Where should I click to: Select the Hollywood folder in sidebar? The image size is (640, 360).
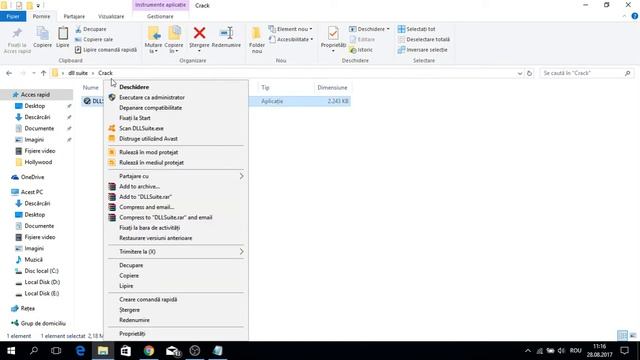38,162
